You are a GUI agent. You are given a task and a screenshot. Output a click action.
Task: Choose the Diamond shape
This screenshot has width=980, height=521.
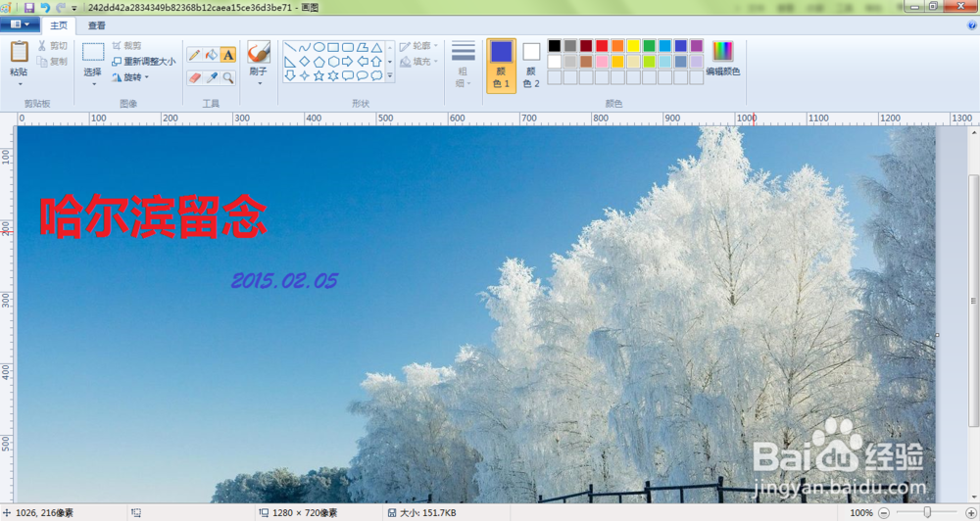[x=305, y=62]
